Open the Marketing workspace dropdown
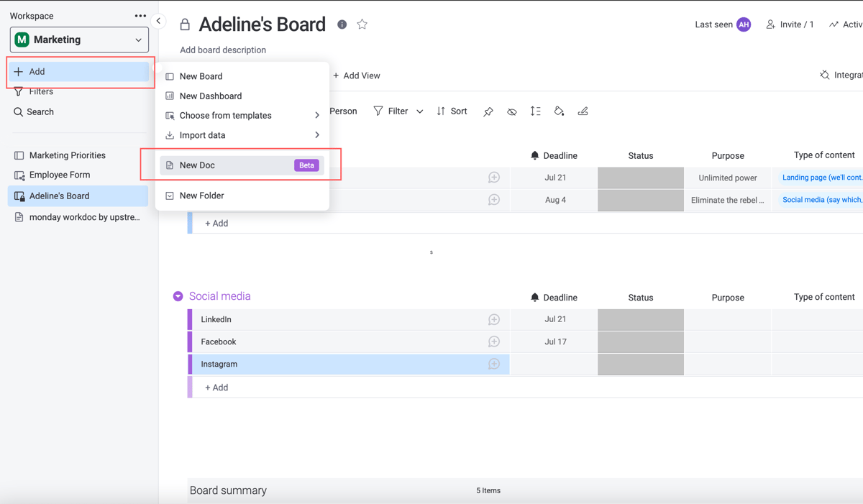 78,40
